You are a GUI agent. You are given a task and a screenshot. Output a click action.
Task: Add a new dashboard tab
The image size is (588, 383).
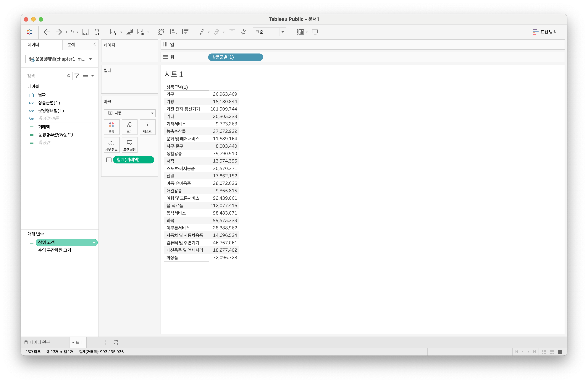pos(104,342)
